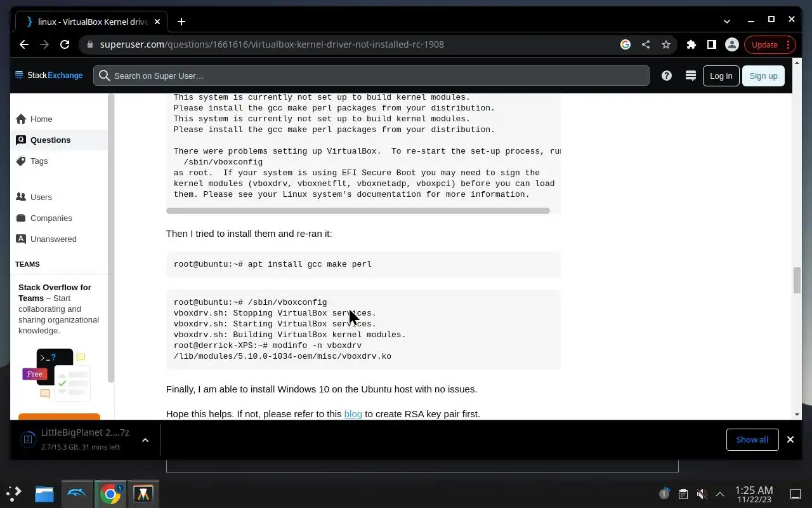Click the TEAMS sidebar heading
This screenshot has height=508, width=812.
(27, 264)
